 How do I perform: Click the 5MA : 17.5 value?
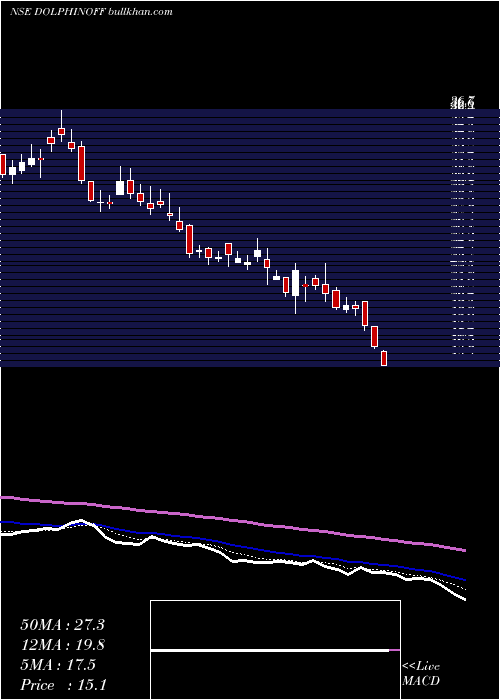tap(58, 665)
